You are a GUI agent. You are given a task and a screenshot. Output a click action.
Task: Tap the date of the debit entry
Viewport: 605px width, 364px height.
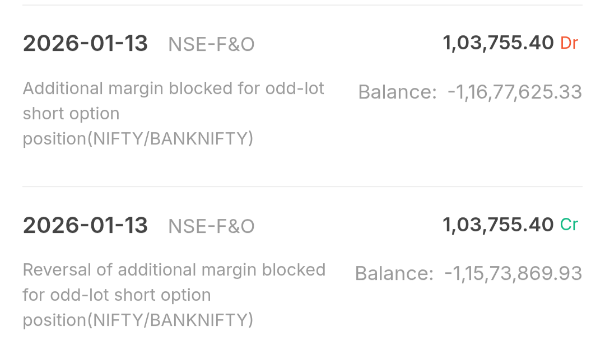[x=85, y=44]
